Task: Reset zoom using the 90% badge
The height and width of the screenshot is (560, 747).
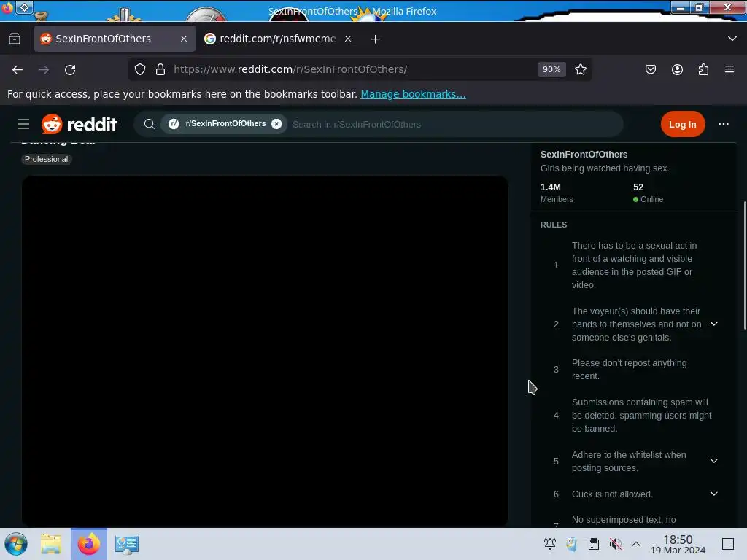Action: tap(551, 69)
